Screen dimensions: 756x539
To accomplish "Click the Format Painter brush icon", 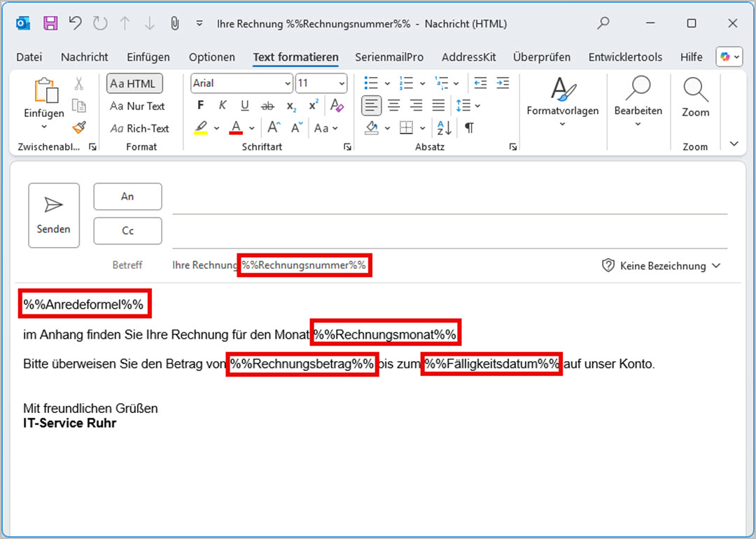I will [79, 127].
